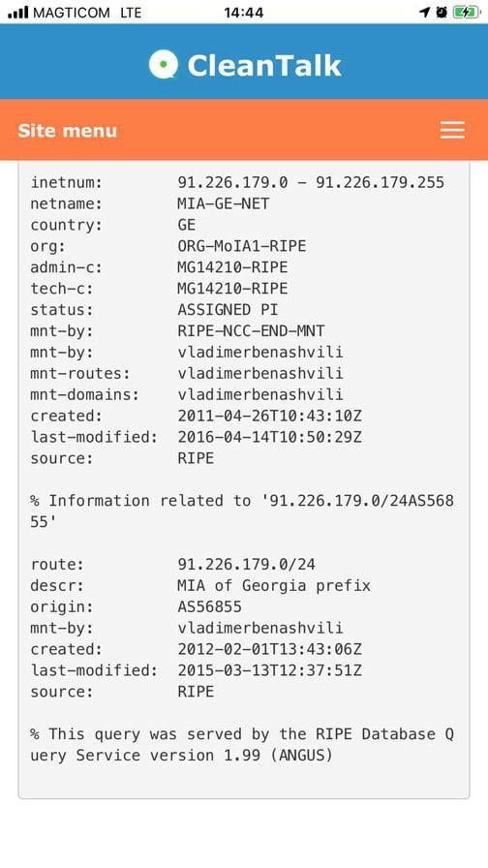488x868 pixels.
Task: Select the MIA-GE-NET netname value
Action: pos(223,203)
